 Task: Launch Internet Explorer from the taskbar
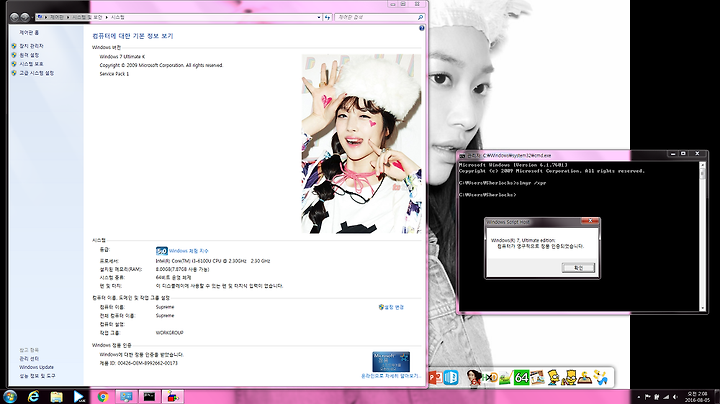[33, 397]
